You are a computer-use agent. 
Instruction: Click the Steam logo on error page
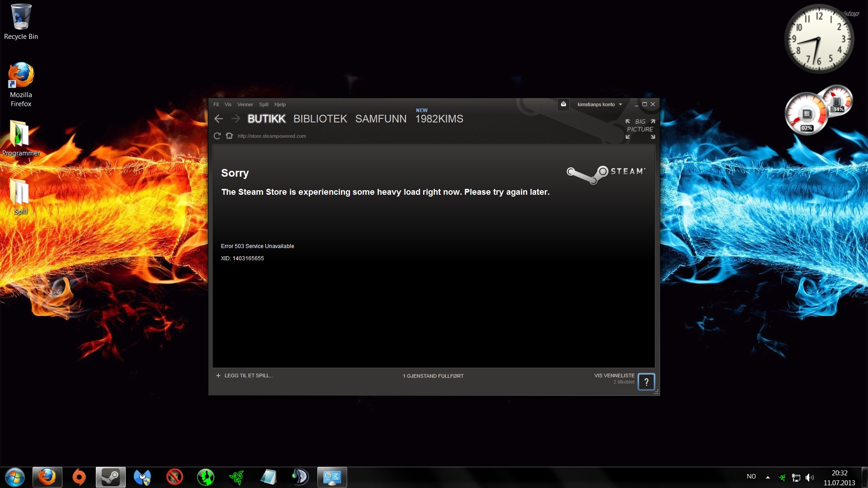click(x=606, y=174)
